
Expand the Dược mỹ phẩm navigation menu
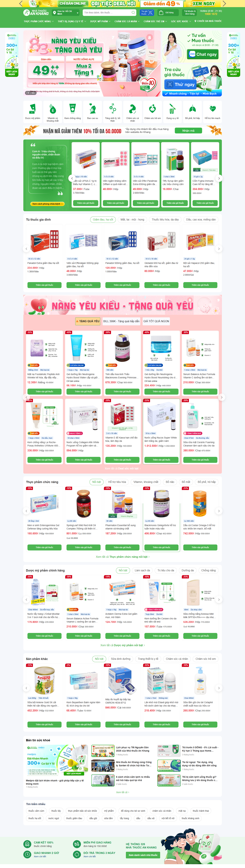tap(100, 21)
